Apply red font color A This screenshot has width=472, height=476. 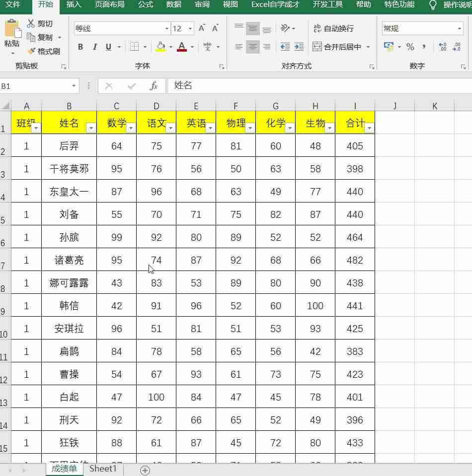coord(182,47)
